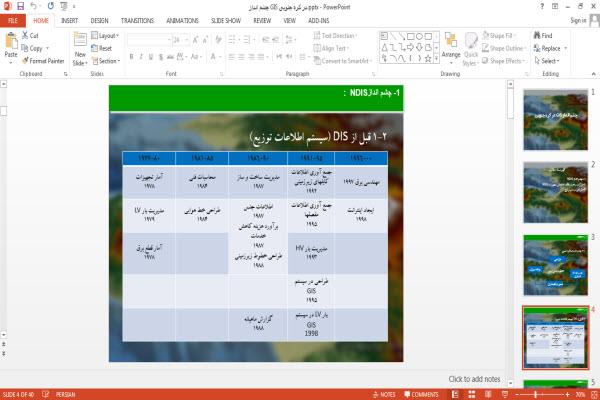Toggle NOTES pane in status bar
The height and width of the screenshot is (400, 600).
pos(384,394)
